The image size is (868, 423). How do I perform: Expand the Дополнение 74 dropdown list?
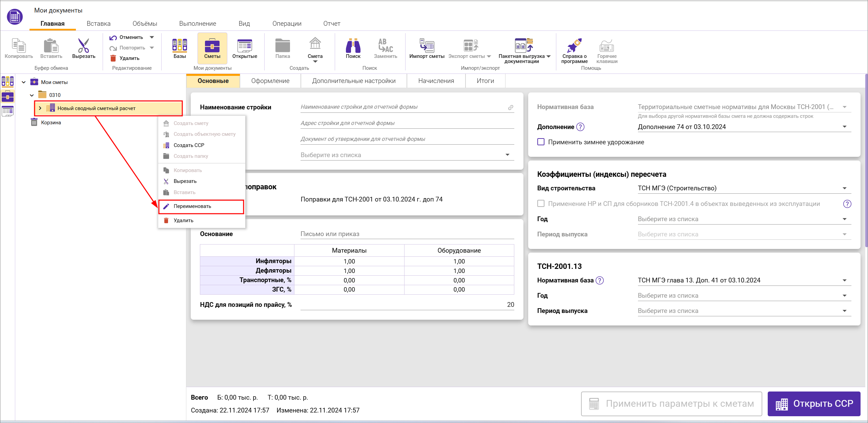point(844,127)
